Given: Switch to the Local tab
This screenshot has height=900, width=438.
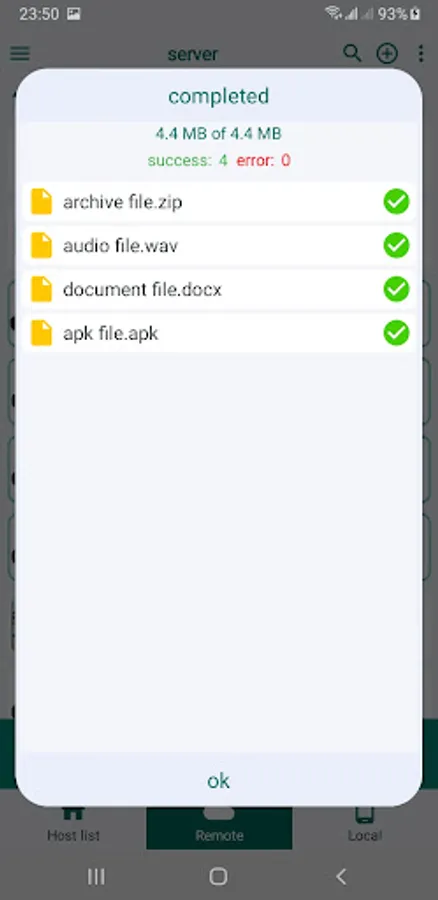Looking at the screenshot, I should [x=365, y=827].
